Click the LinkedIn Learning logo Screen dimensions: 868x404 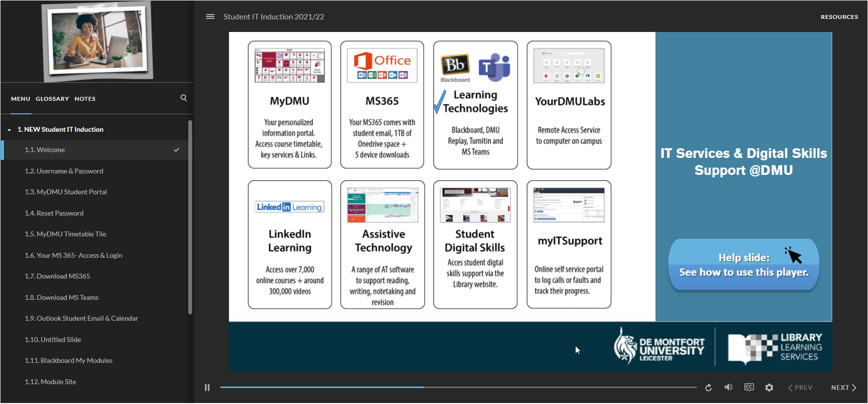click(290, 207)
